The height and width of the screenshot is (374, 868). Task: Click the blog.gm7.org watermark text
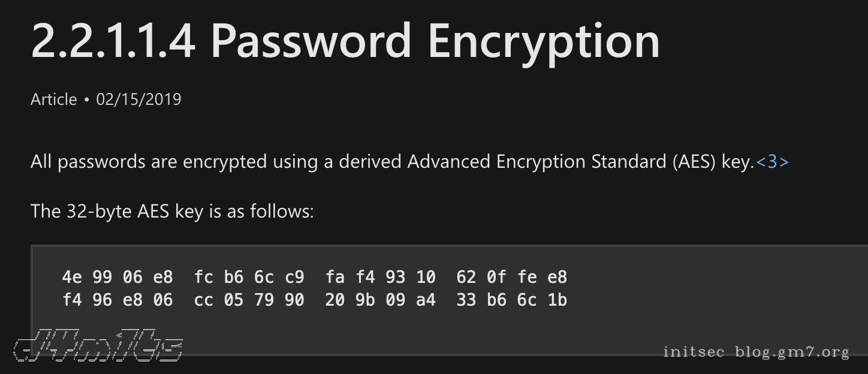tap(792, 352)
